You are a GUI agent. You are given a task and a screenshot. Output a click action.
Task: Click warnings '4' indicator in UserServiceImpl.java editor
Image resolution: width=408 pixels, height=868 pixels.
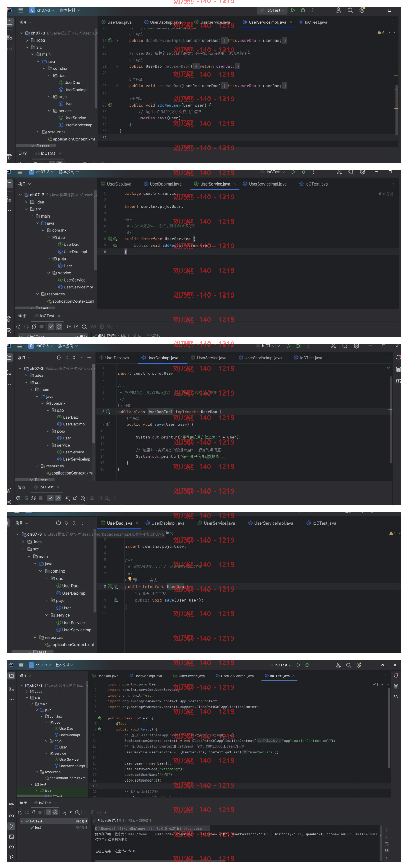click(x=381, y=32)
